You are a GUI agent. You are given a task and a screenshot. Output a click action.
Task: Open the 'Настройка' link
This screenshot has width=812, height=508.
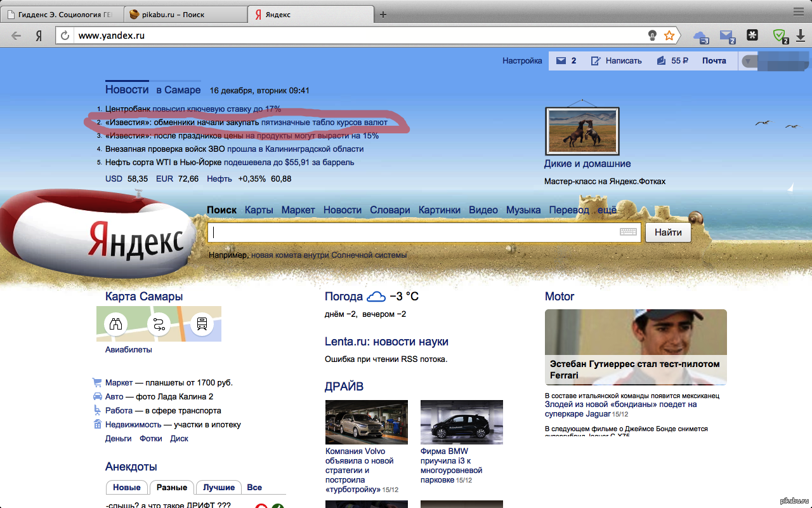tap(522, 61)
